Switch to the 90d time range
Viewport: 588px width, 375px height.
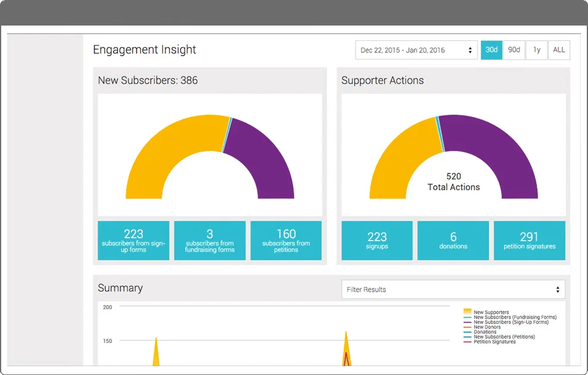pos(514,50)
